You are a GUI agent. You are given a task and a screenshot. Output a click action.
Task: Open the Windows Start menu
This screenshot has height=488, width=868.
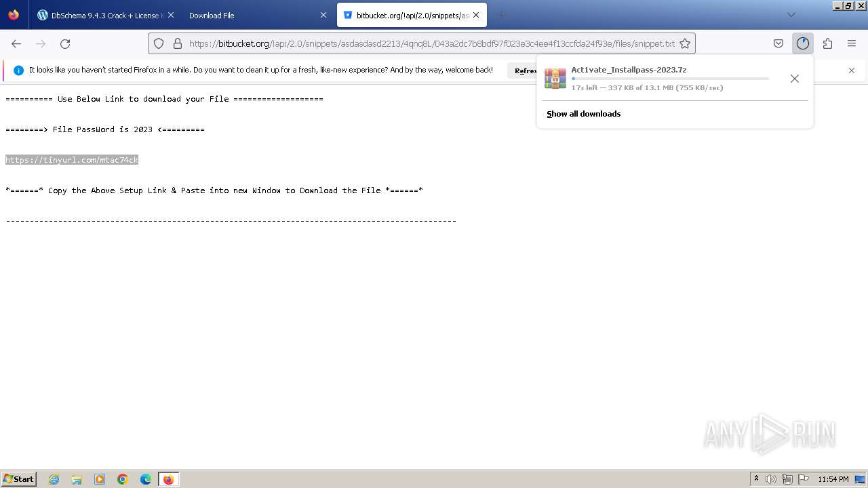(18, 479)
